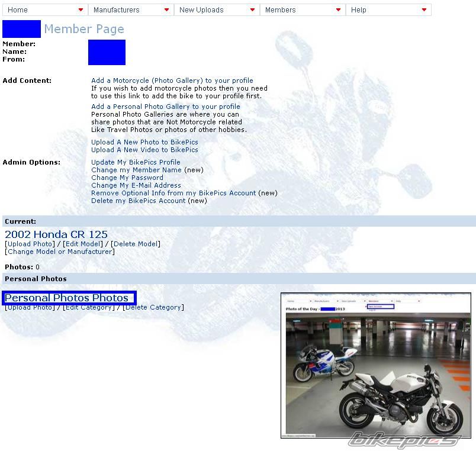Open Upload A New Photo to BikePics
This screenshot has width=476, height=454.
144,142
